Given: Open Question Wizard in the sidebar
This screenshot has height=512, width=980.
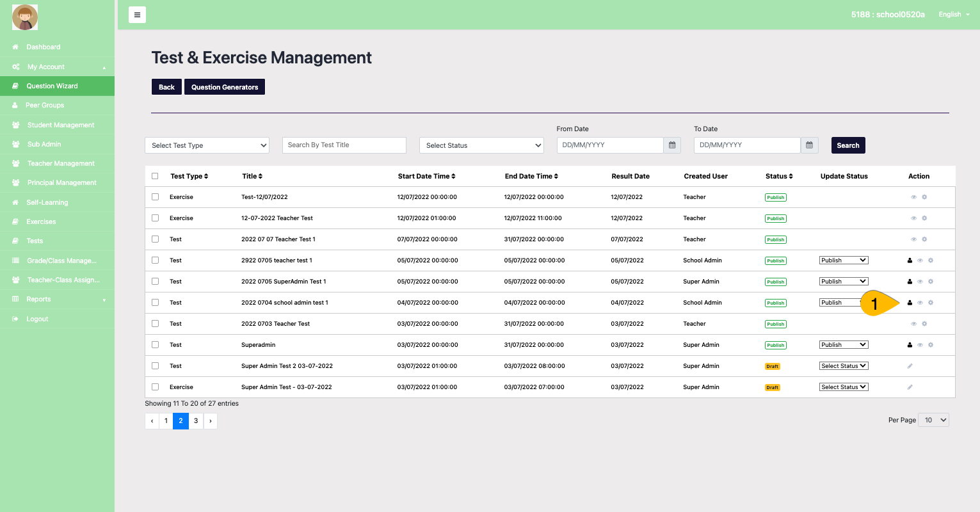Looking at the screenshot, I should (57, 86).
